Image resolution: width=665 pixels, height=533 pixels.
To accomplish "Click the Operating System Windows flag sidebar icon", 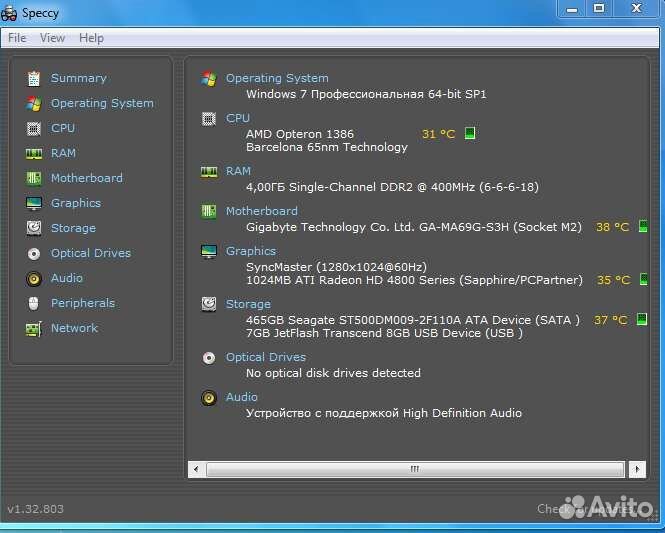I will tap(34, 103).
